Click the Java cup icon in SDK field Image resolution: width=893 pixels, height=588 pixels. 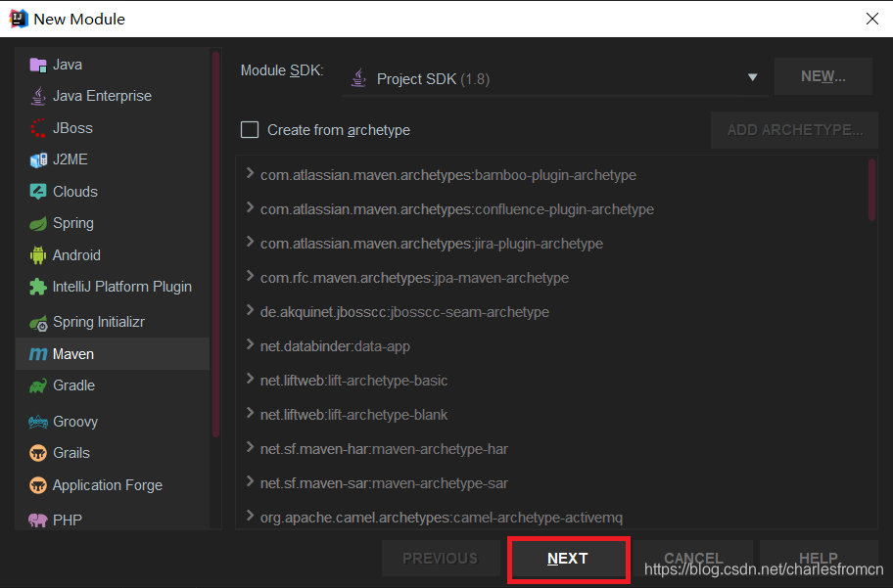358,78
